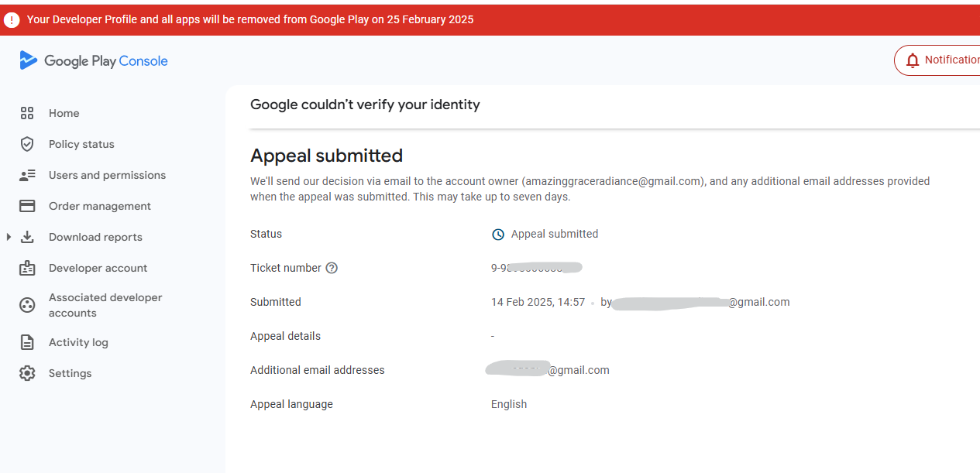The image size is (980, 473).
Task: Click the Activity log document icon
Action: click(x=27, y=342)
